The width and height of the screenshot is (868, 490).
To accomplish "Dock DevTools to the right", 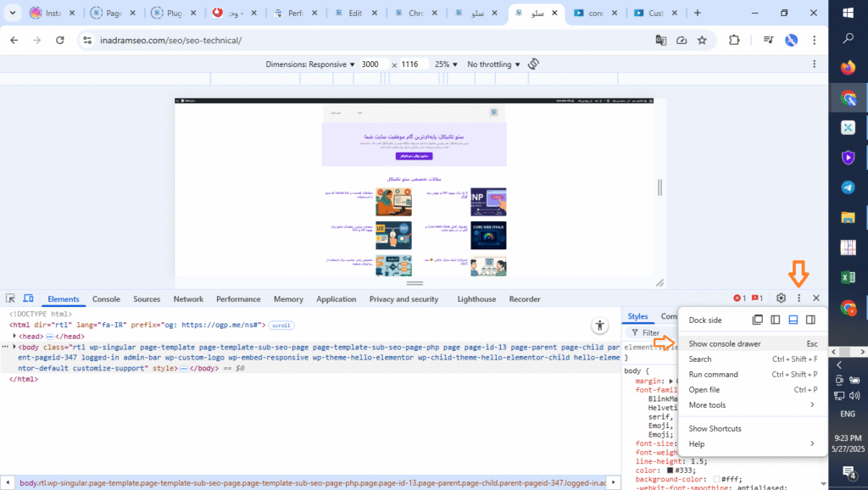I will (x=810, y=320).
